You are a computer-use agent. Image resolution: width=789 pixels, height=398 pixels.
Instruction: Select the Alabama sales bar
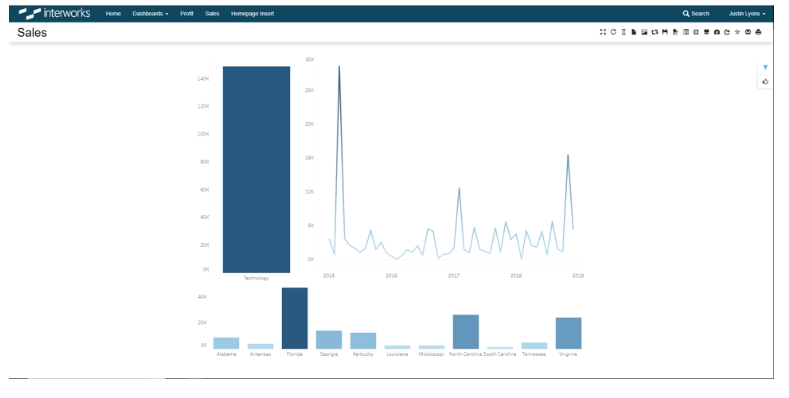(226, 343)
